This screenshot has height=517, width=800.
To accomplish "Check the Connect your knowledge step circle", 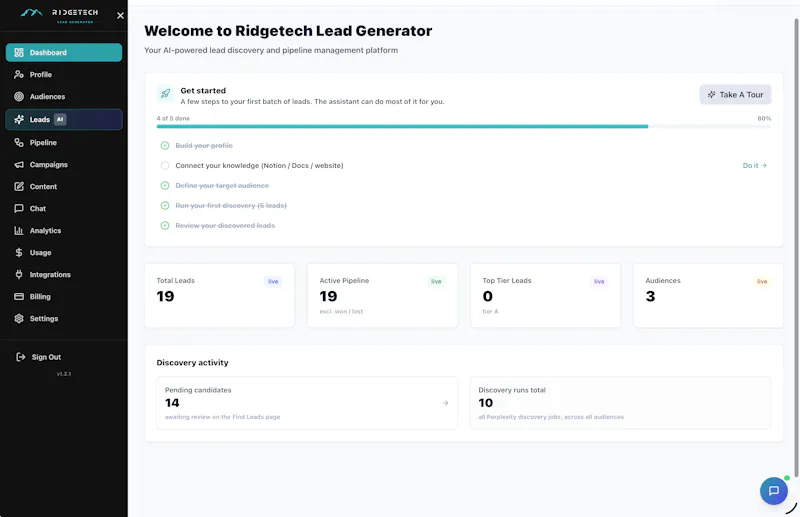I will point(165,165).
